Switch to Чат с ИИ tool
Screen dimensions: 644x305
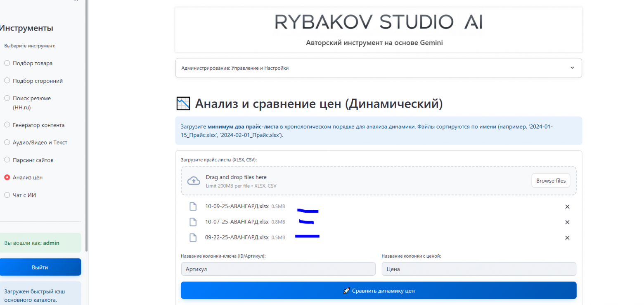coord(7,195)
